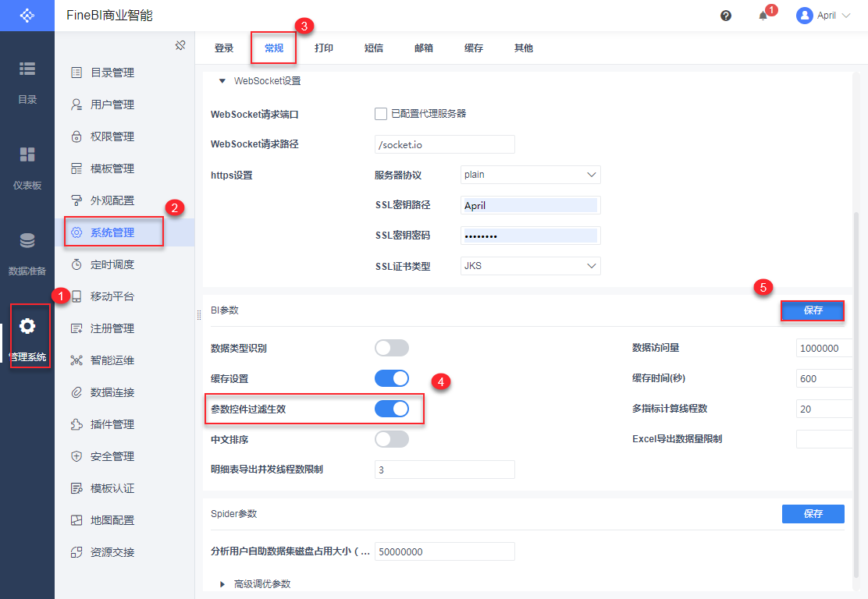Enable the 中文排序 switch
Screen dimensions: 868x599
pos(391,439)
